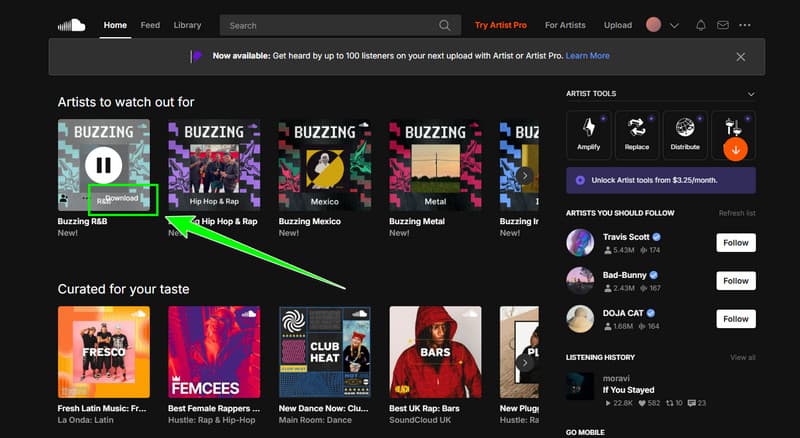
Task: Open the For Artists menu item
Action: click(565, 25)
